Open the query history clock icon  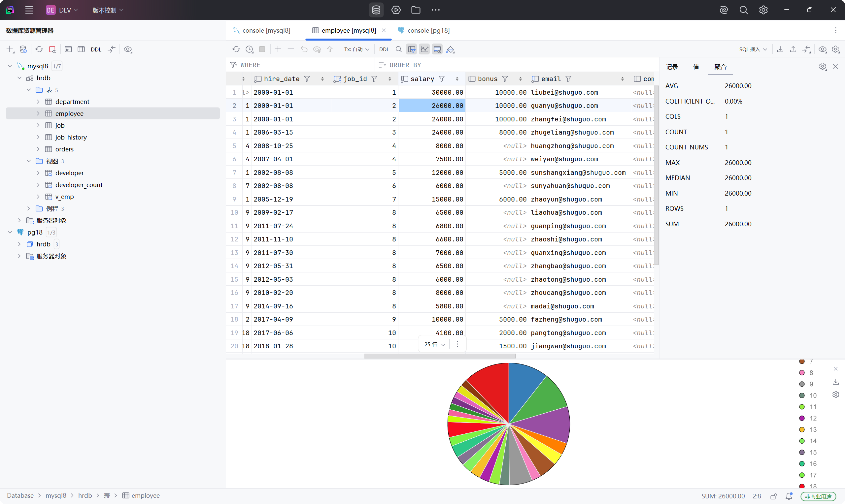click(250, 49)
